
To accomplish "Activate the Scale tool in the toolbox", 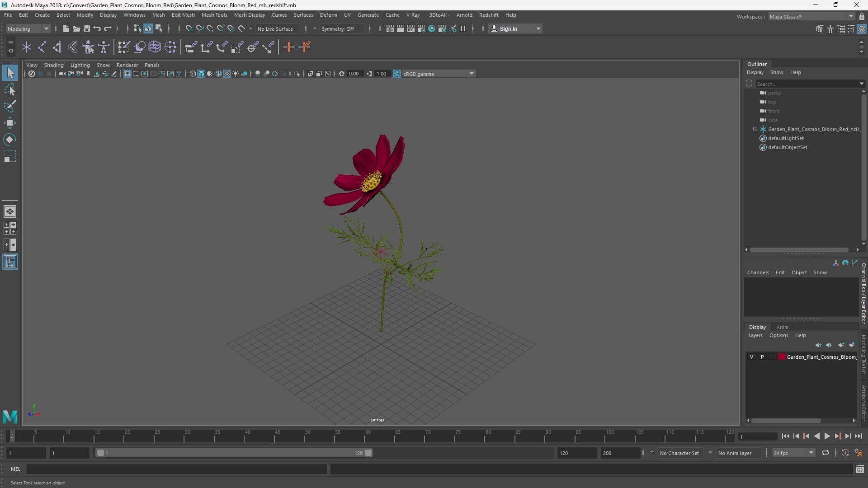I will click(10, 156).
